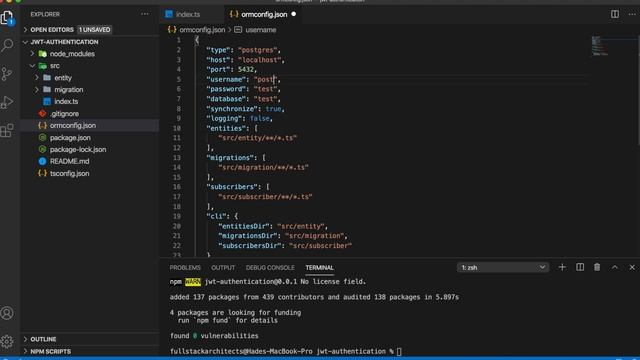Open the Manage gear icon

click(x=7, y=341)
